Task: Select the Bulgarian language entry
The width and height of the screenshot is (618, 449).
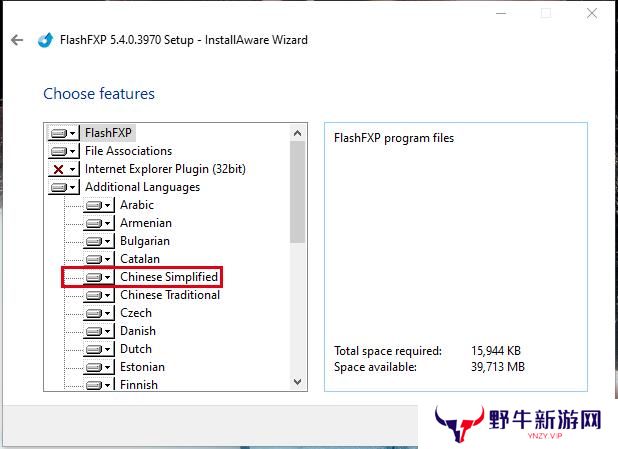Action: pyautogui.click(x=145, y=241)
